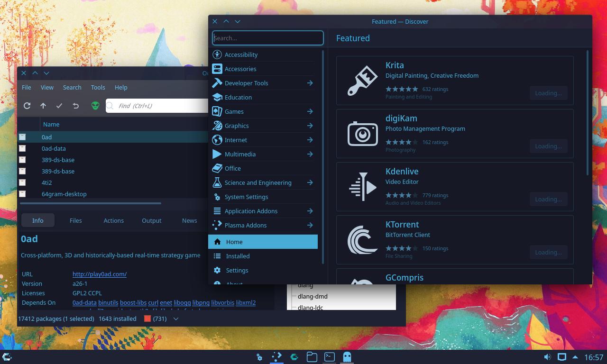Click the red outdated packages square indicator

point(147,318)
